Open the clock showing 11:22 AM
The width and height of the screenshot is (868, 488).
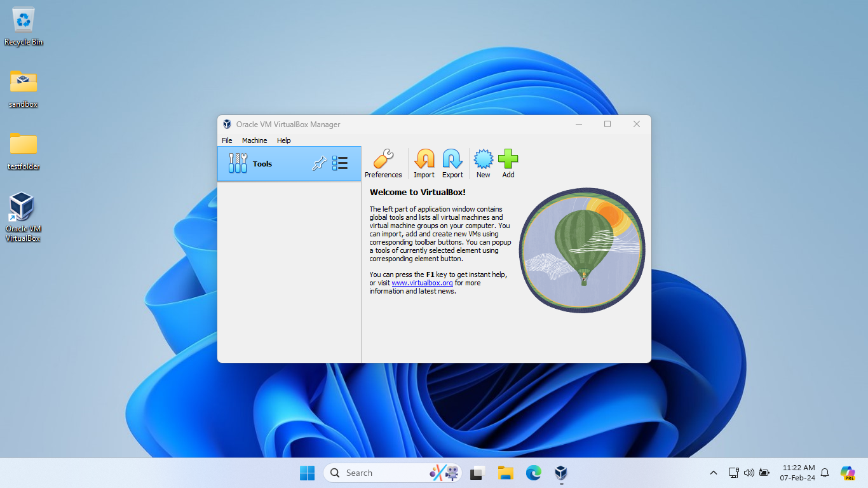pos(798,473)
